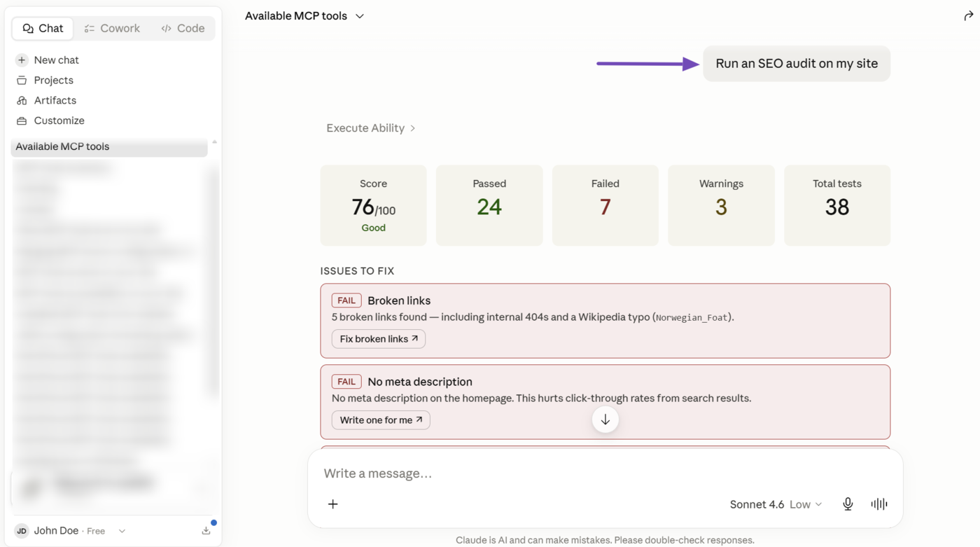Click the Score 76/100 card
This screenshot has height=547, width=980.
[374, 205]
